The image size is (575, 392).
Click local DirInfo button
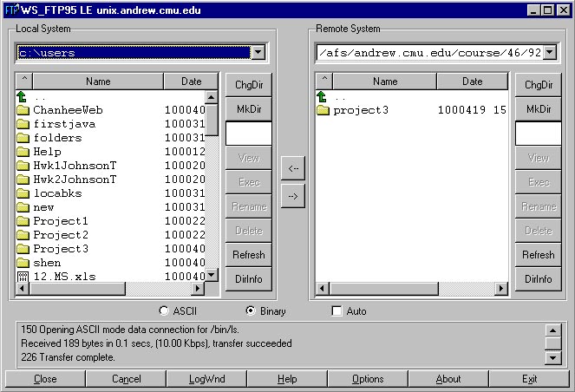pos(249,278)
